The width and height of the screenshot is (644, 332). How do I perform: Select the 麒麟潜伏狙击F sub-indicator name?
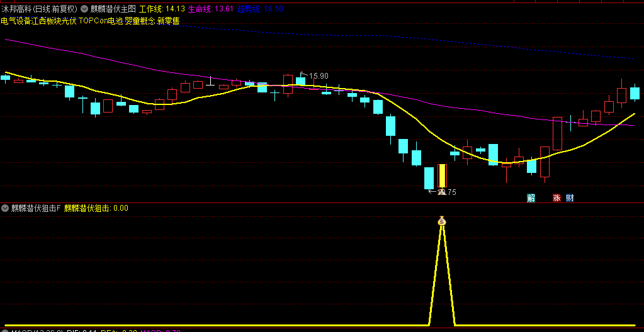(36, 208)
